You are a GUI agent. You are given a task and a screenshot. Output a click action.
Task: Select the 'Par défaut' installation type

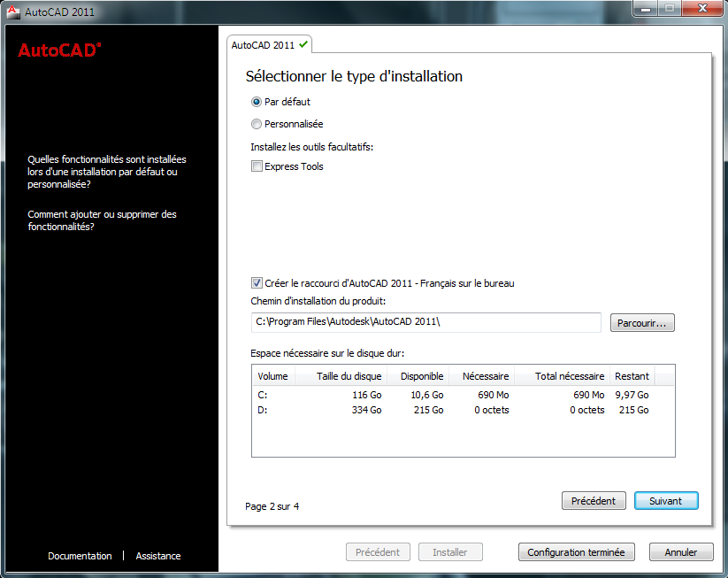point(256,102)
